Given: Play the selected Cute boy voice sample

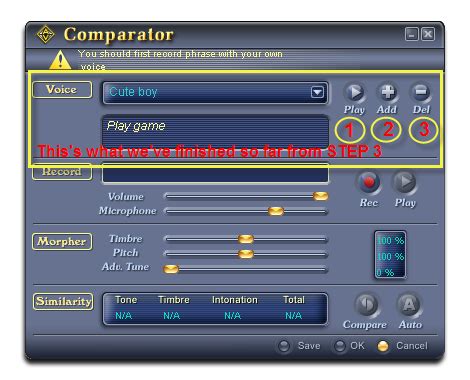Looking at the screenshot, I should (354, 92).
